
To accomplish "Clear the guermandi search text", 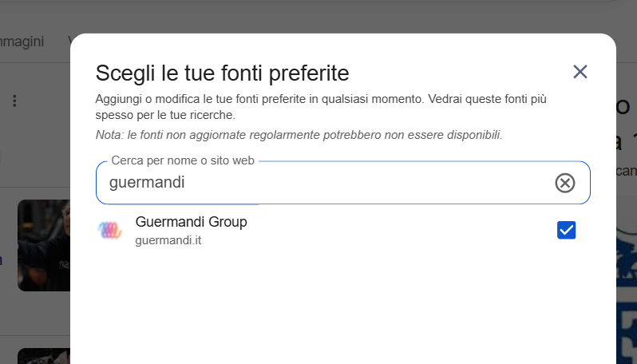I will click(564, 183).
